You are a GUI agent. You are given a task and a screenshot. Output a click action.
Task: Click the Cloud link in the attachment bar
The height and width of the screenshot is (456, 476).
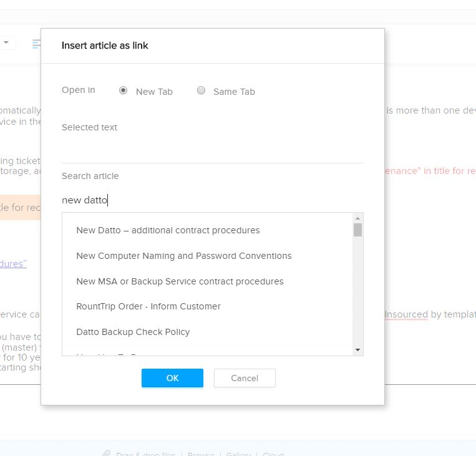[x=273, y=454]
